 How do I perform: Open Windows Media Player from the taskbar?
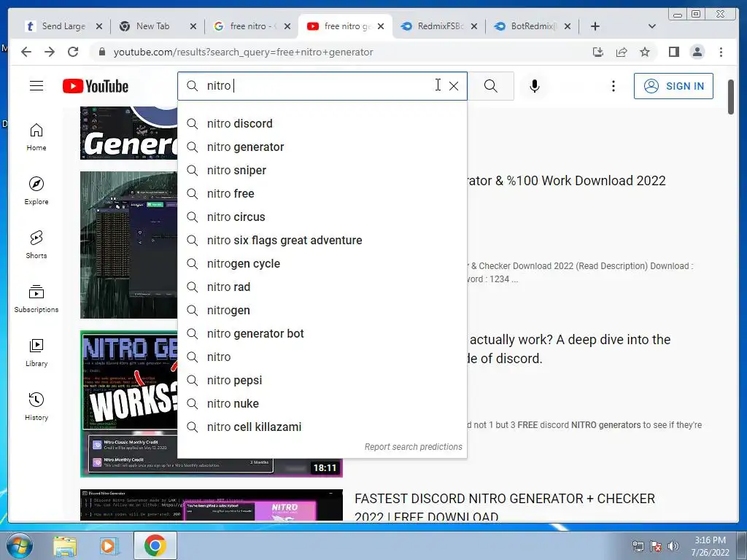coord(109,545)
